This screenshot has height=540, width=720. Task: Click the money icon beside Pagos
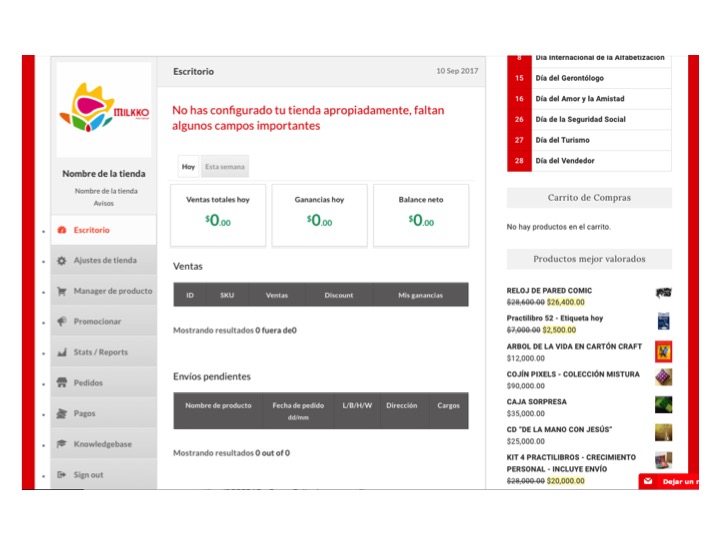pyautogui.click(x=62, y=413)
